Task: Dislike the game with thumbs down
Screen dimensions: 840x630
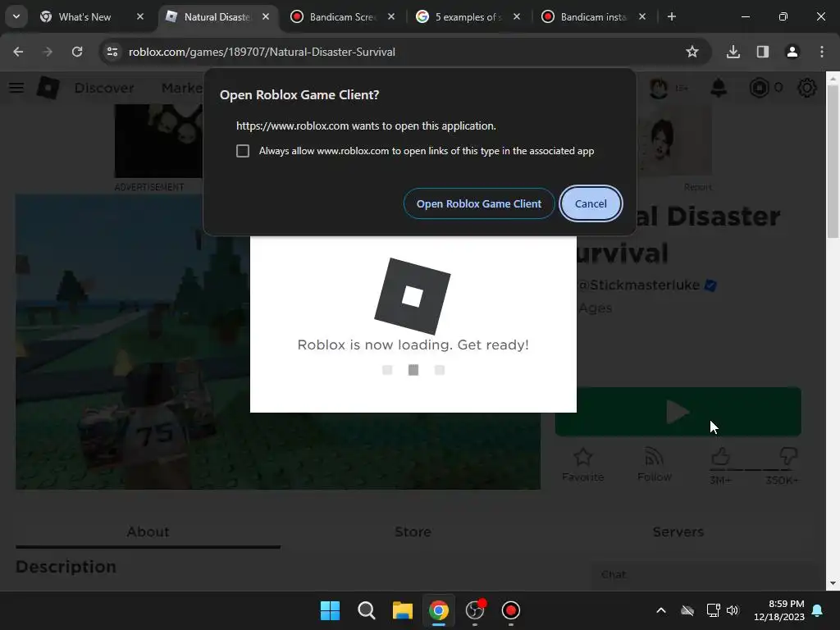Action: tap(788, 457)
